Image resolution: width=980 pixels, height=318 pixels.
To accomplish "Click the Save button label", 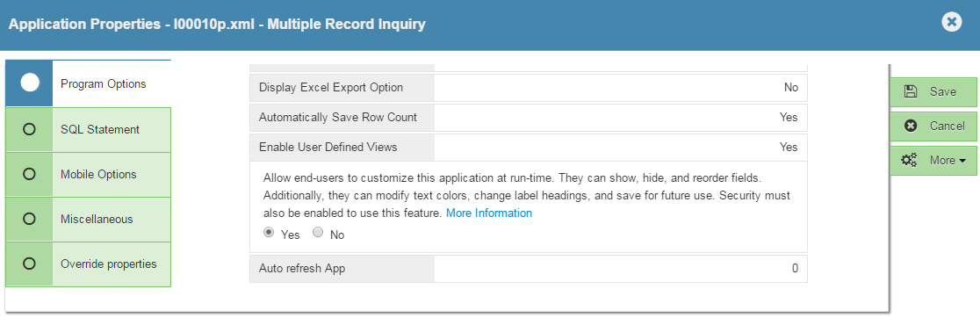I will point(942,92).
